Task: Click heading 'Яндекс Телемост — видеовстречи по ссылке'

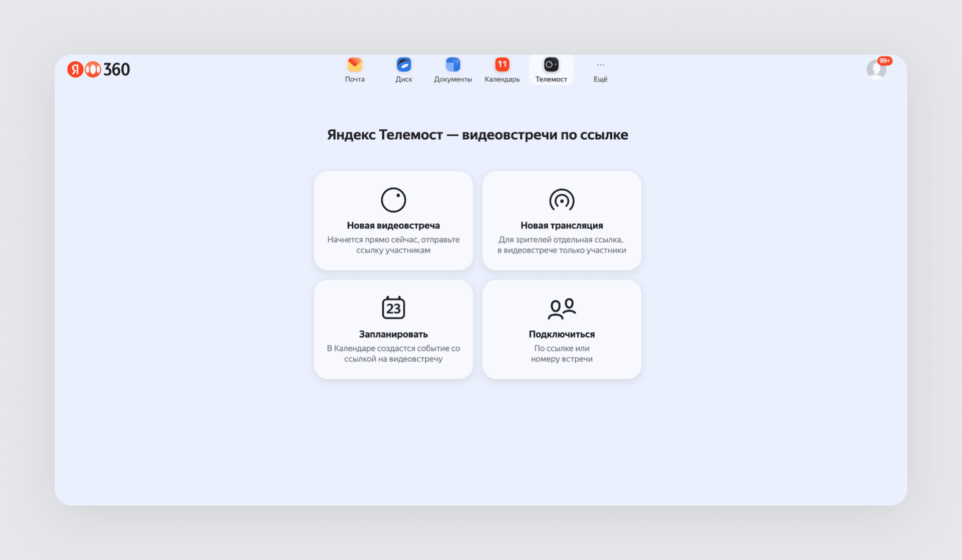Action: click(477, 135)
